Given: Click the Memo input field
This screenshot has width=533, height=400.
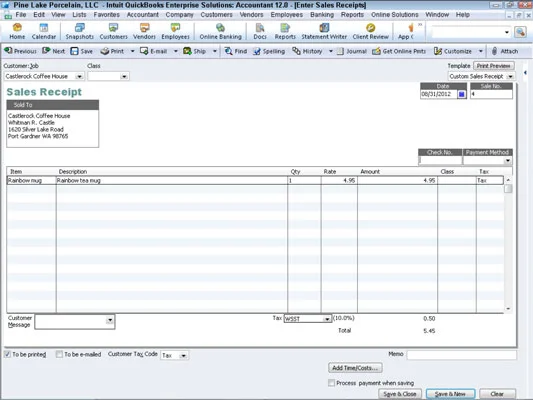Looking at the screenshot, I should tap(461, 355).
